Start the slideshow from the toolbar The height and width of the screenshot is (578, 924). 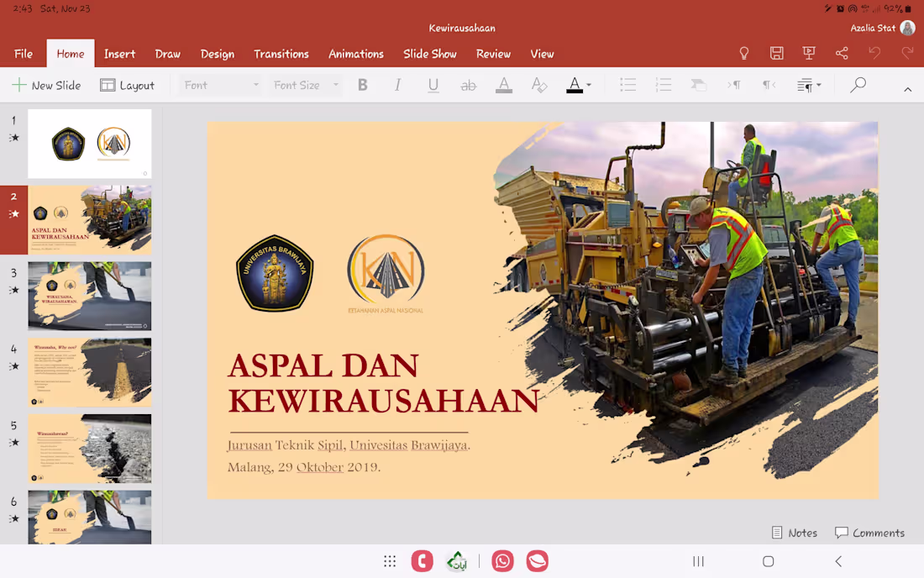click(808, 52)
